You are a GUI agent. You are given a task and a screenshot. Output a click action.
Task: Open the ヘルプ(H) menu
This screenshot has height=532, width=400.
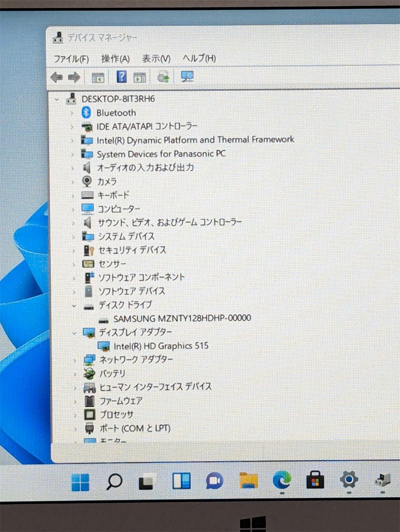click(x=199, y=58)
